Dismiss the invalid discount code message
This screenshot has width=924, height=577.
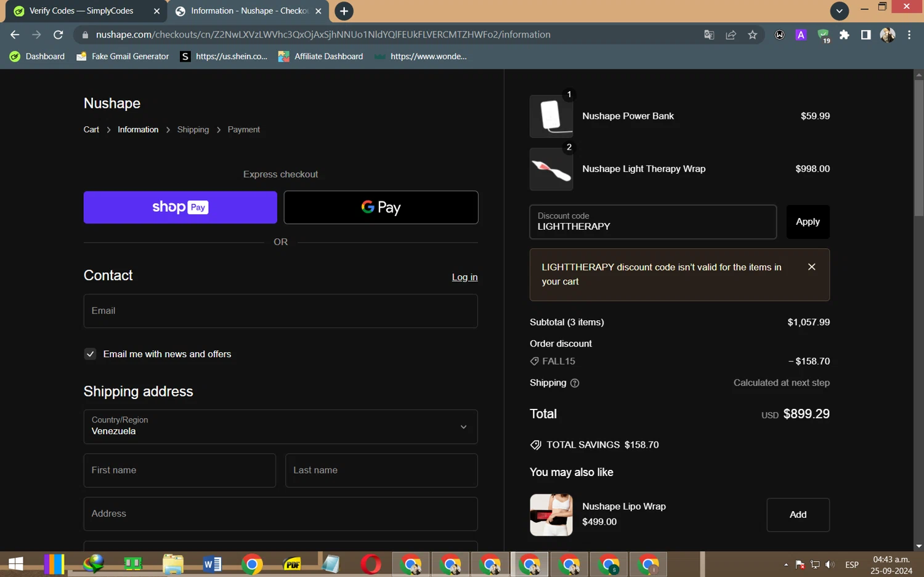coord(812,267)
